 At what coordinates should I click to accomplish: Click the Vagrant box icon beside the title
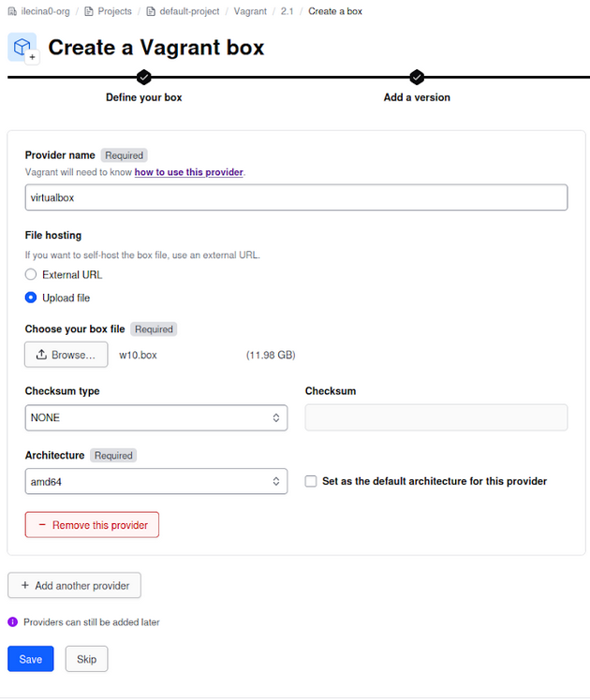coord(22,47)
